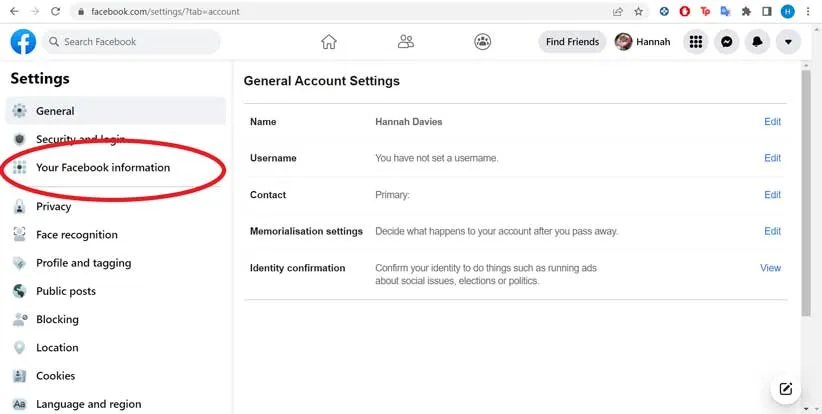Screen dimensions: 822x414
Task: Click the Facebook logo icon
Action: click(x=23, y=42)
